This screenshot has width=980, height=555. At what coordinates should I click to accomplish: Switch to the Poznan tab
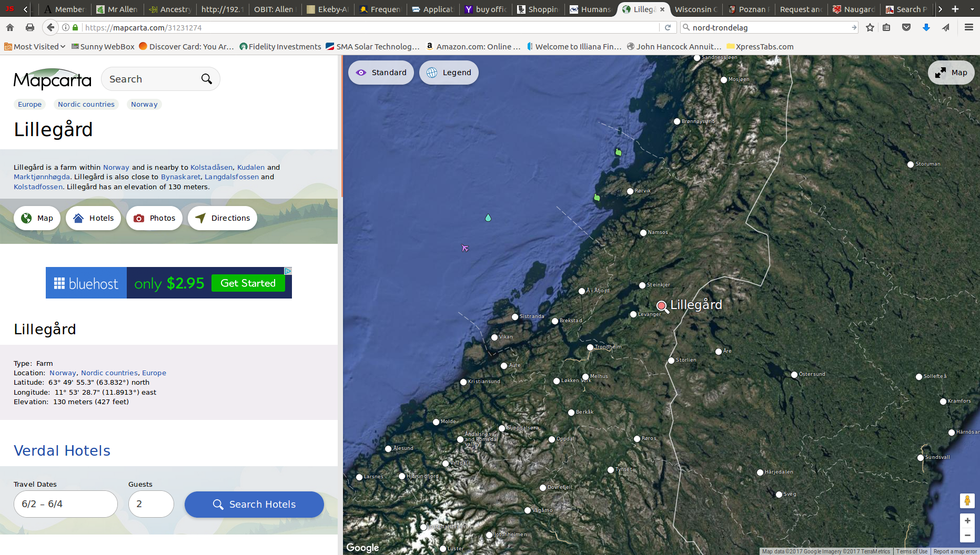pos(749,9)
